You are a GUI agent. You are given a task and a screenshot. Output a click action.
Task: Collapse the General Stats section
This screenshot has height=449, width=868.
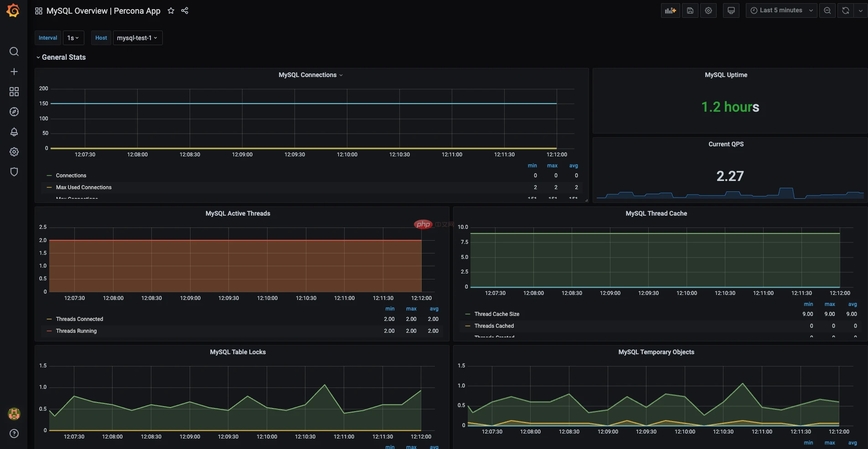[x=61, y=57]
